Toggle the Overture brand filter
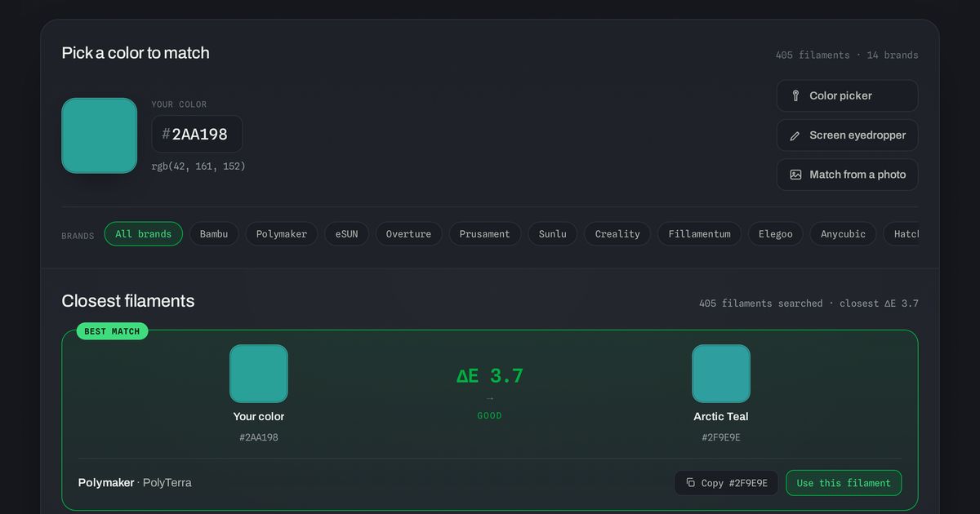980x514 pixels. (x=408, y=234)
